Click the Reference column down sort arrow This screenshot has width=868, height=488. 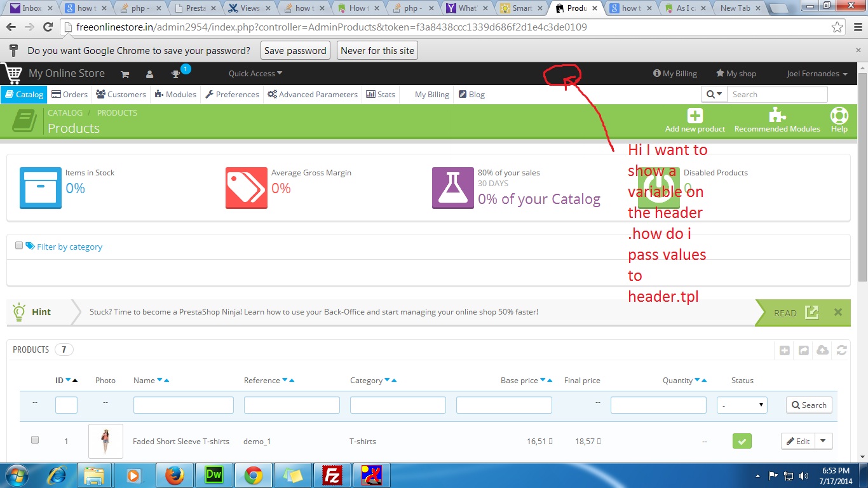coord(285,381)
